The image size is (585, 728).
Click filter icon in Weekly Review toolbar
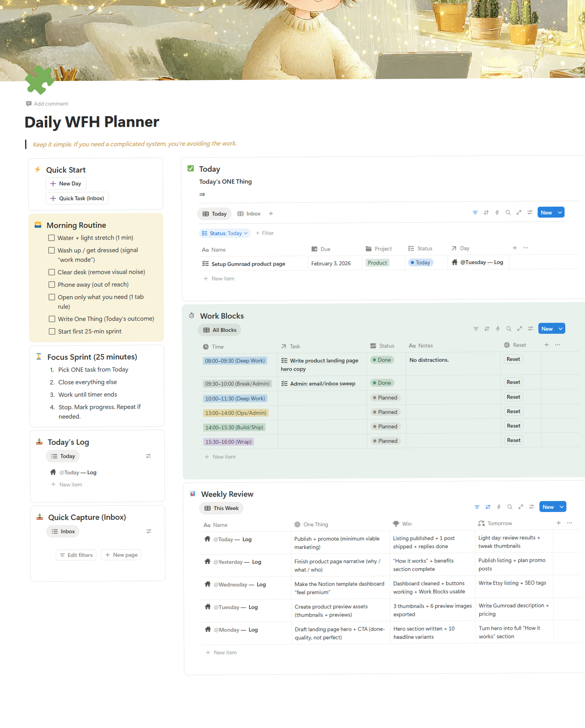coord(477,507)
